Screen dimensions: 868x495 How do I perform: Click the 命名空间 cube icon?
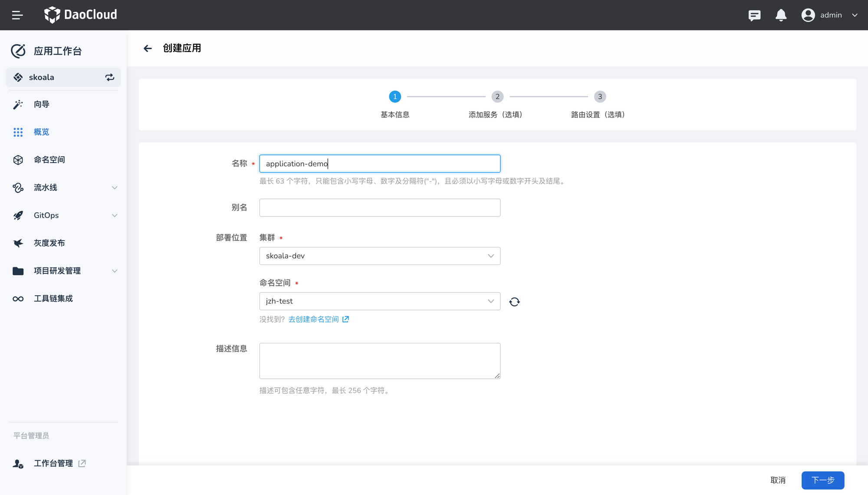coord(18,160)
